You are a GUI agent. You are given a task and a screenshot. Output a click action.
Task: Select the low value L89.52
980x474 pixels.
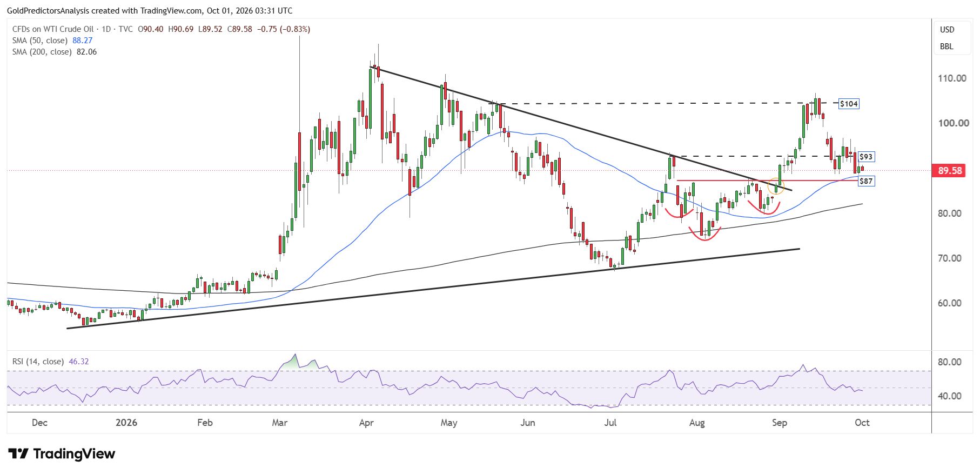(210, 29)
